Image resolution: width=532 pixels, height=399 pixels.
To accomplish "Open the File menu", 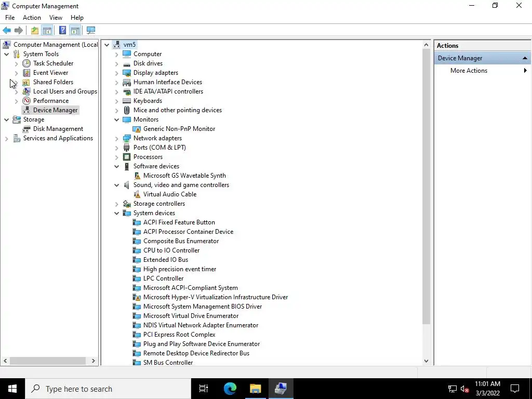I will [x=10, y=18].
